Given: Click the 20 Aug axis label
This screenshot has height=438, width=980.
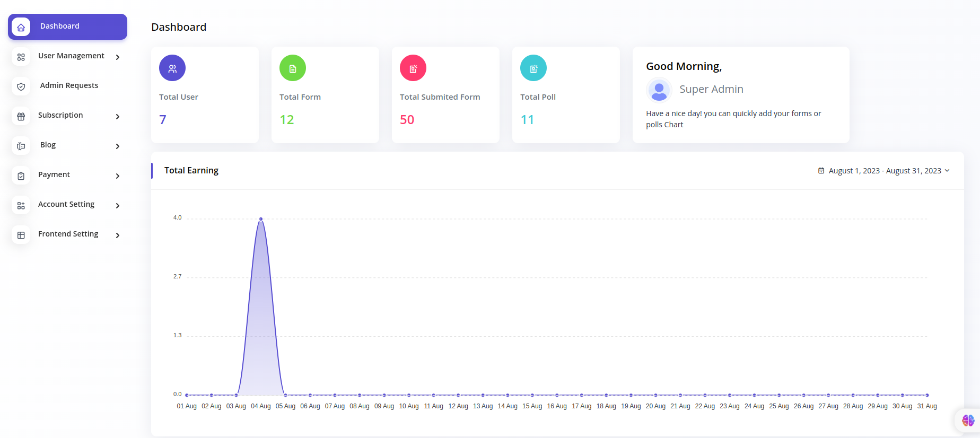Looking at the screenshot, I should (x=655, y=406).
